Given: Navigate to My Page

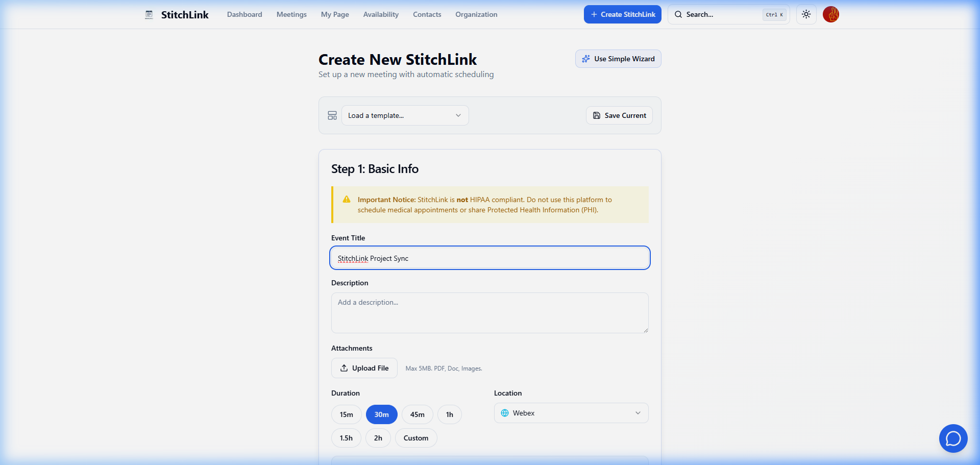Looking at the screenshot, I should click(335, 14).
